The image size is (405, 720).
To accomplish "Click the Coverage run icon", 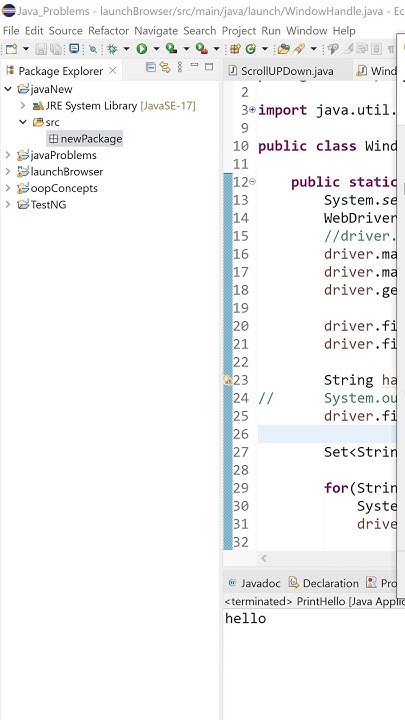I will point(171,48).
